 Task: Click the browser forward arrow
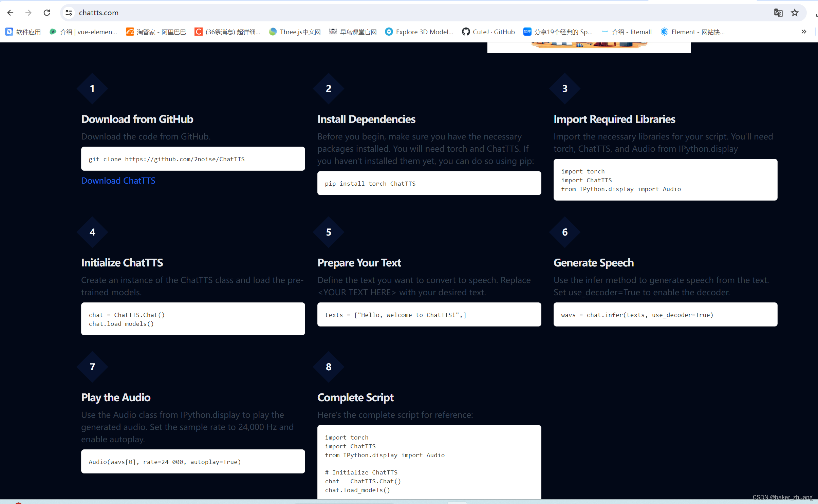(x=29, y=13)
